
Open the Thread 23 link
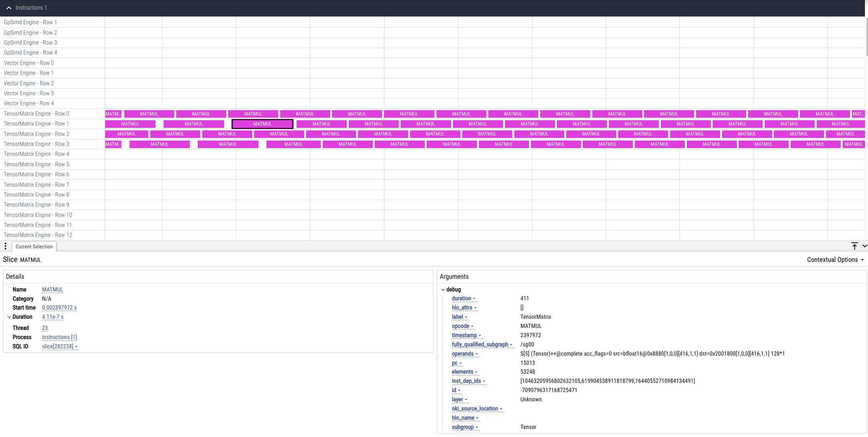(x=45, y=328)
